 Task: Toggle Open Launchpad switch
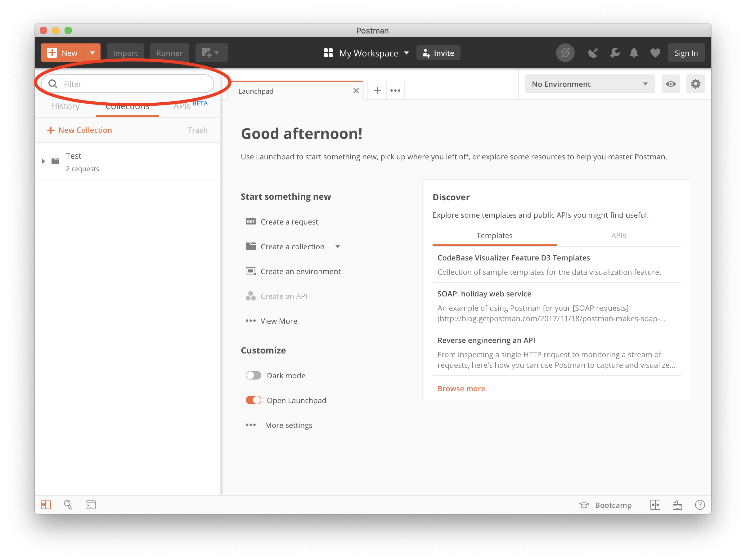(253, 400)
